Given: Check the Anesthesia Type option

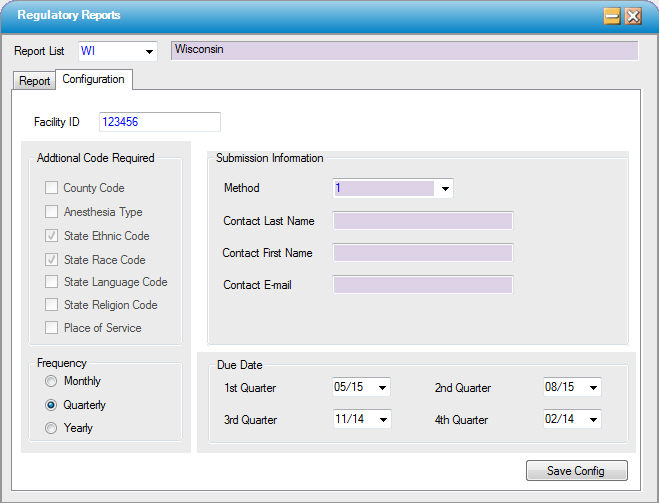Looking at the screenshot, I should (51, 212).
